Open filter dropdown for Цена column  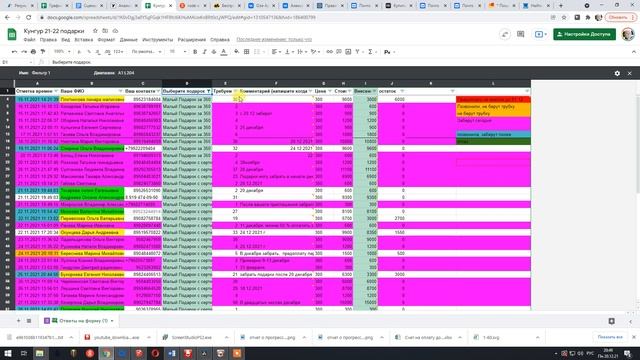330,91
